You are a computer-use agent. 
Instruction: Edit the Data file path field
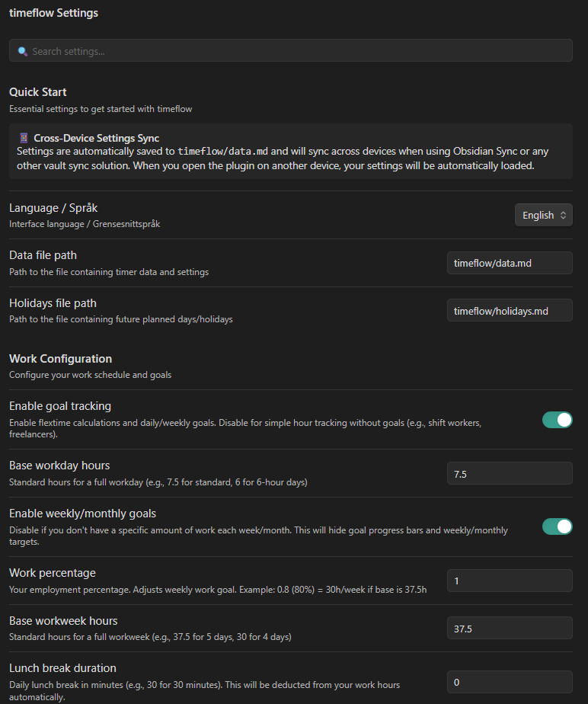tap(510, 263)
